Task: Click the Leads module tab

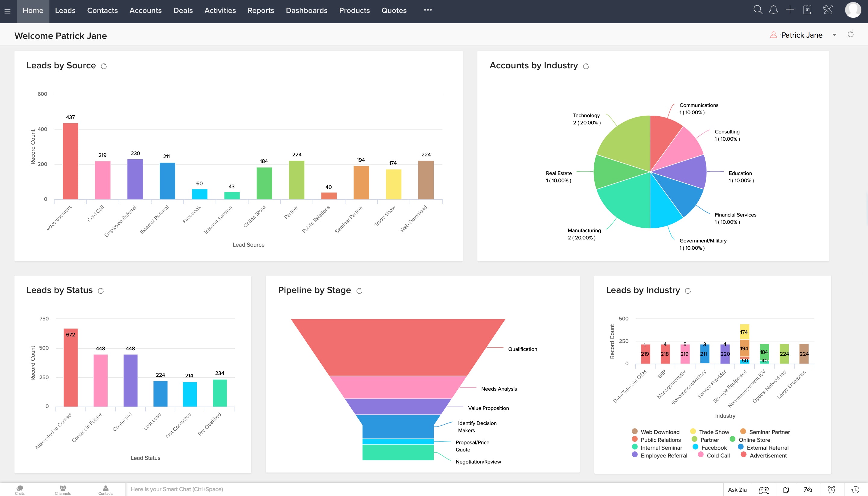Action: pyautogui.click(x=64, y=10)
